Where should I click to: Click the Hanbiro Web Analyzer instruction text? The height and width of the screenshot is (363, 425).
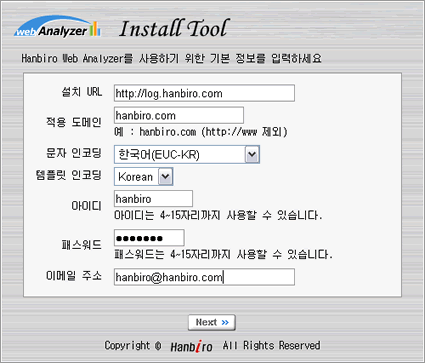pyautogui.click(x=171, y=59)
